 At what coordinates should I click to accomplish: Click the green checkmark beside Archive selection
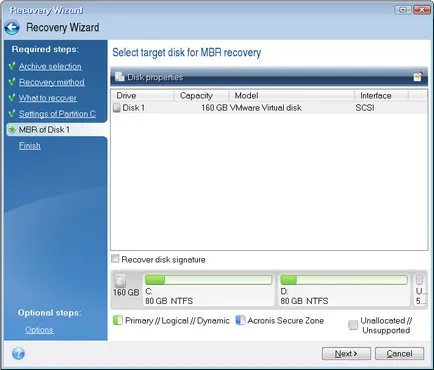tap(12, 66)
